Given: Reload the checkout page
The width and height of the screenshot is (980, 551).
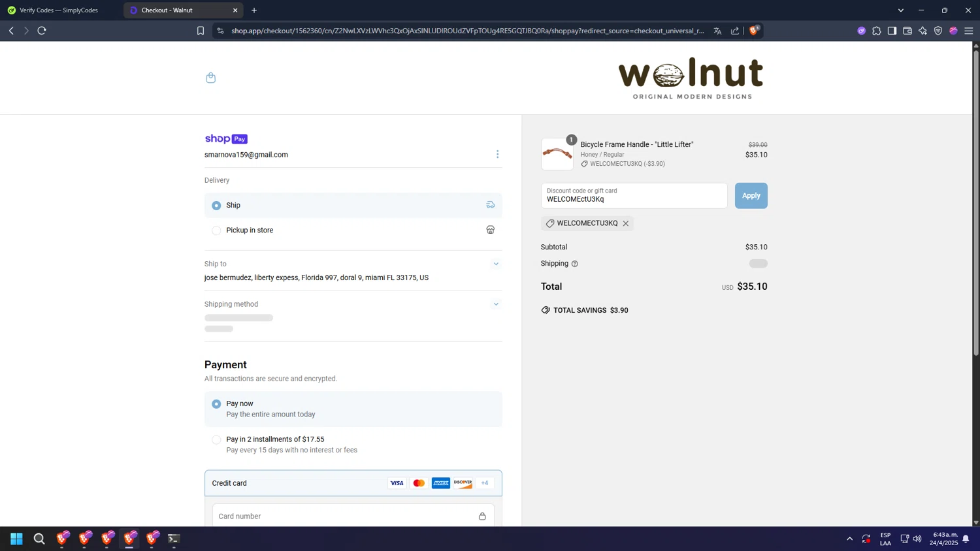Looking at the screenshot, I should tap(42, 31).
